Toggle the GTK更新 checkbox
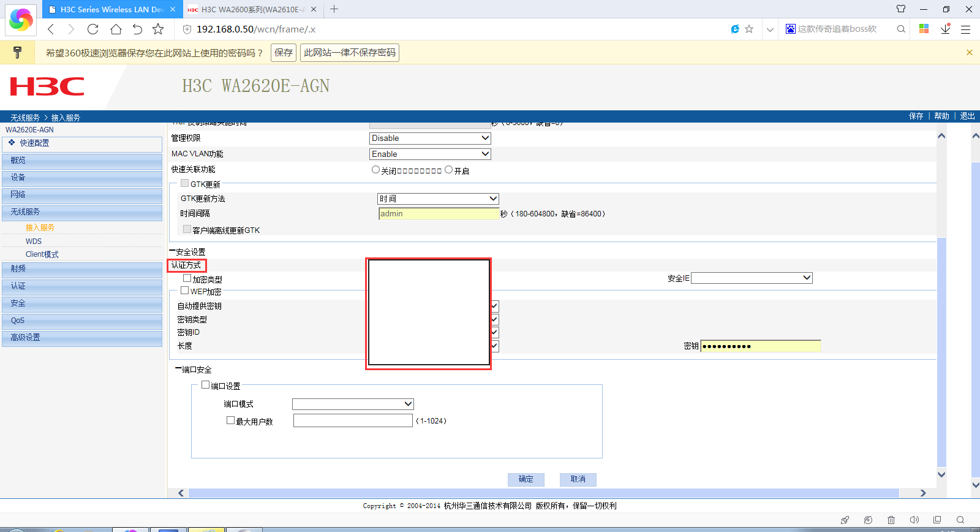Screen dimensions: 980x532 pos(184,183)
